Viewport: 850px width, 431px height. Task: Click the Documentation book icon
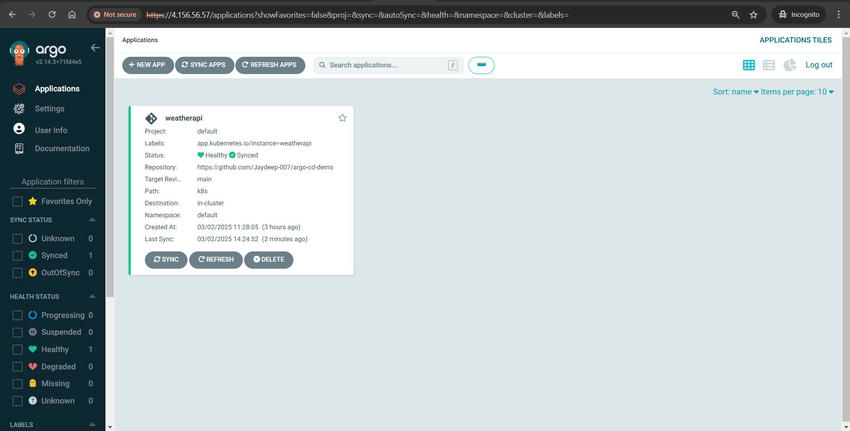[19, 149]
